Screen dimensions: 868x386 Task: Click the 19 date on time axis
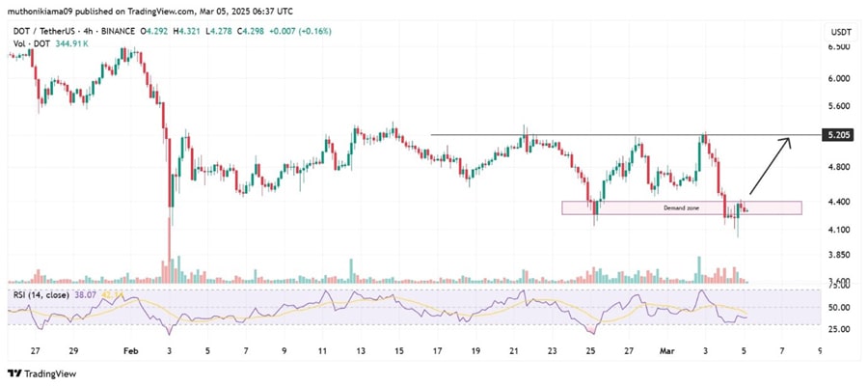point(475,350)
